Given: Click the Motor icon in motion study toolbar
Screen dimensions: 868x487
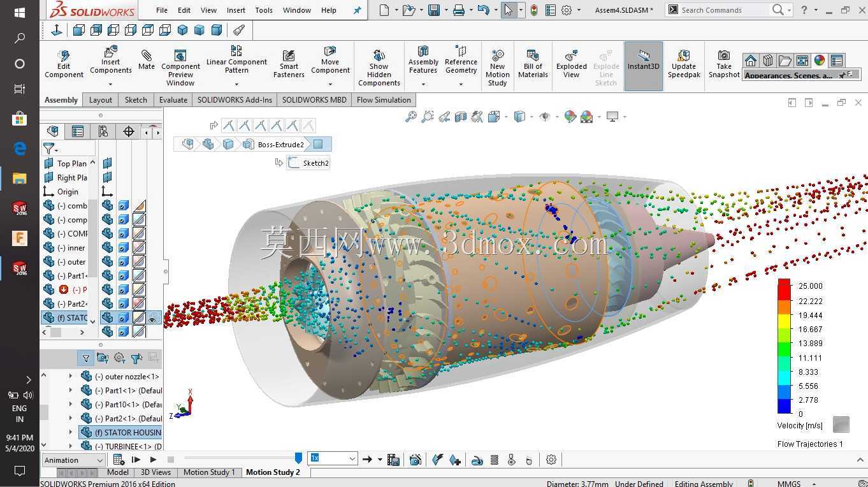Looking at the screenshot, I should [477, 460].
